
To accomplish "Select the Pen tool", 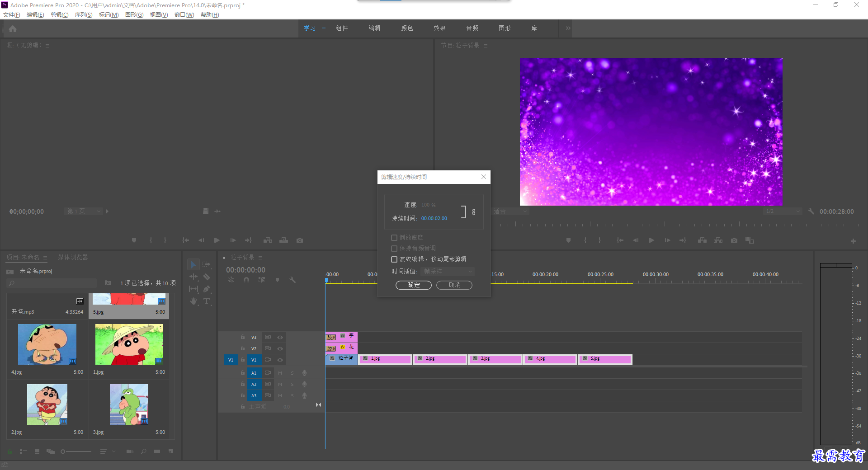I will [207, 289].
